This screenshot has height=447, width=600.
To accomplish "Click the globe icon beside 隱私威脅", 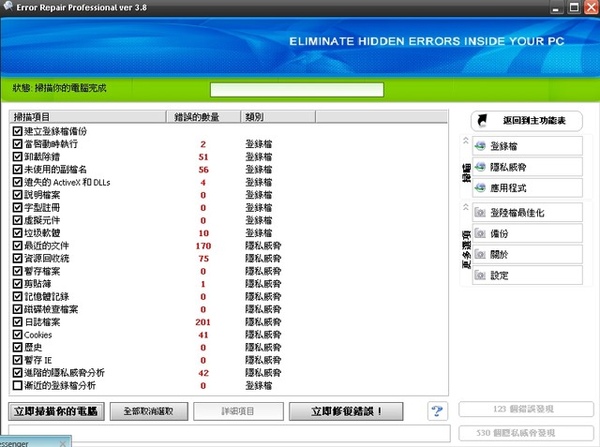I will (480, 167).
